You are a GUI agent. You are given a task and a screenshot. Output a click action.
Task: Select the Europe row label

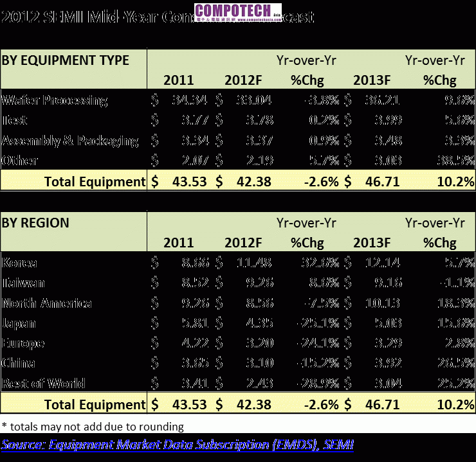[x=23, y=343]
